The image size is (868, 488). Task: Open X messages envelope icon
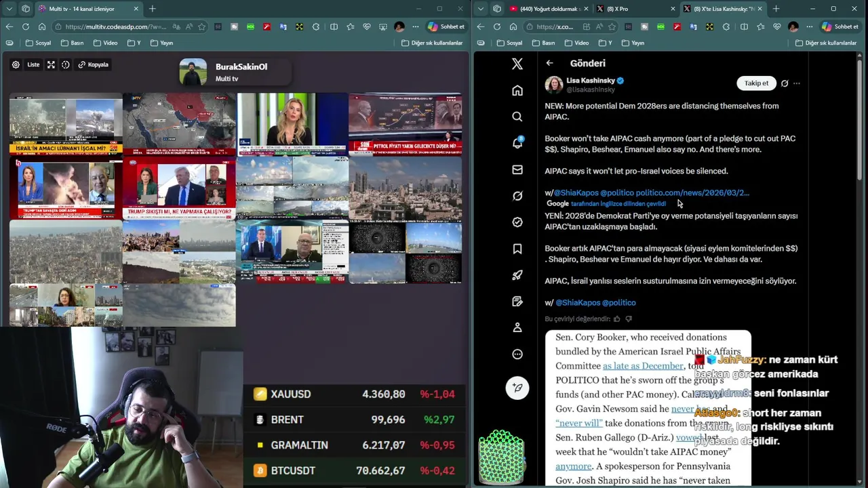[517, 169]
